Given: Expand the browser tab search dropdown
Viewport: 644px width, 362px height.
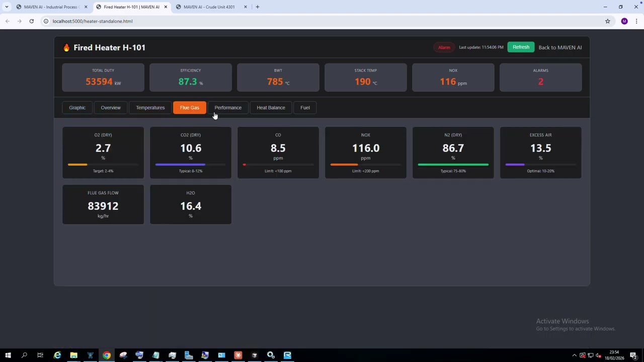Looking at the screenshot, I should (x=7, y=7).
